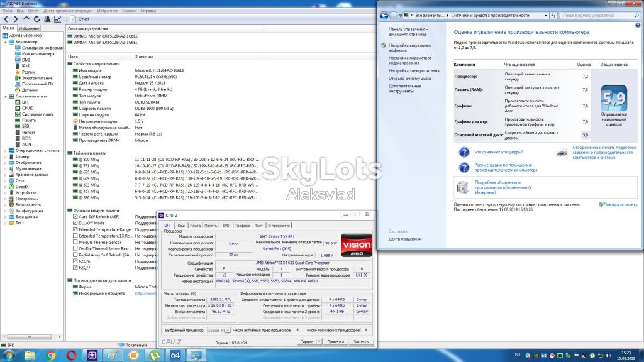Toggle DLL-Off Mode checkbox
Screen dimensions: 644x362
click(x=75, y=223)
